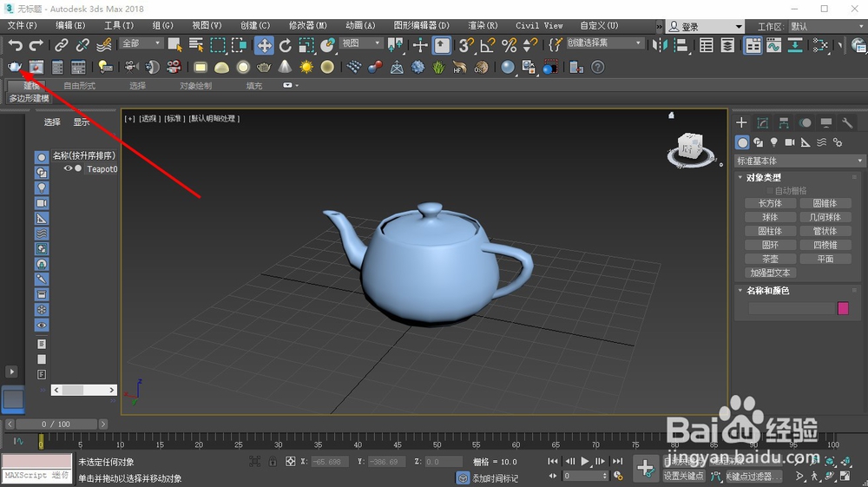The width and height of the screenshot is (868, 487).
Task: Toggle lights filter bulb in scene explorer
Action: 42,188
